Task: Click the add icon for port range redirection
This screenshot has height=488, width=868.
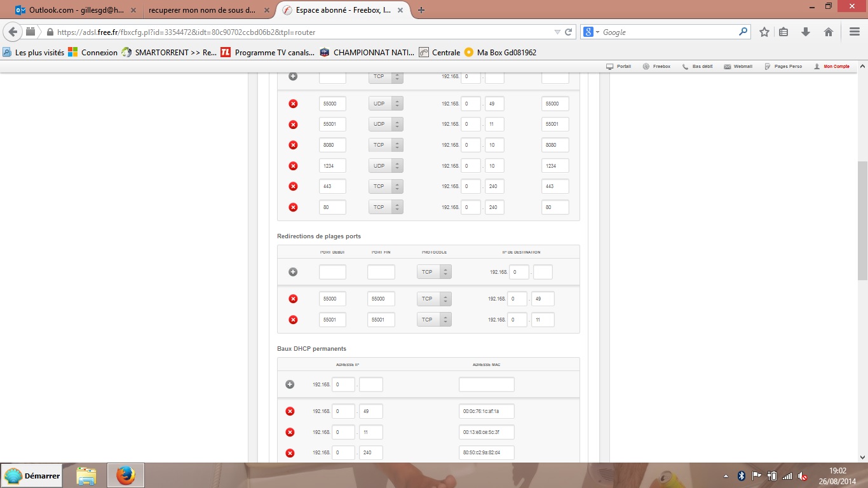Action: (x=293, y=272)
